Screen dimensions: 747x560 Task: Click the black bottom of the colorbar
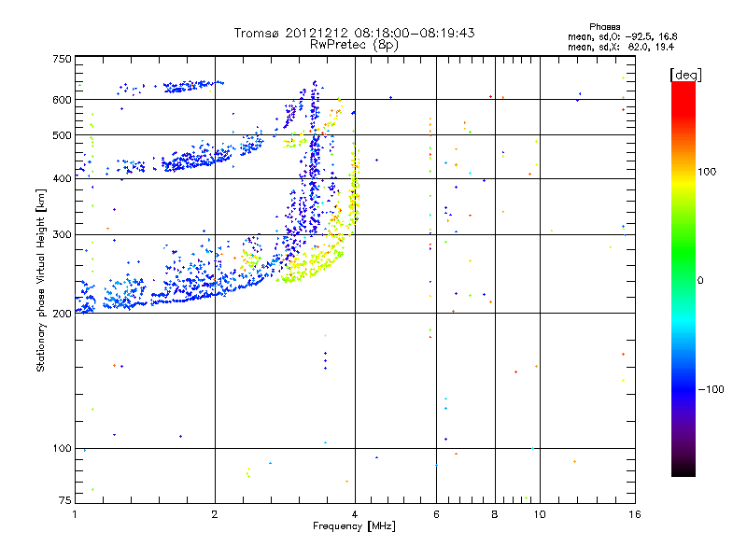(684, 469)
